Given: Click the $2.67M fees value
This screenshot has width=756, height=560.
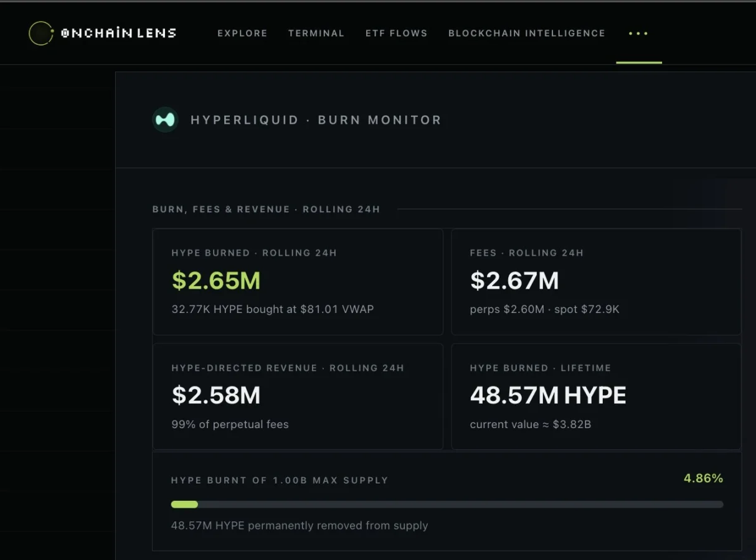Looking at the screenshot, I should (514, 281).
